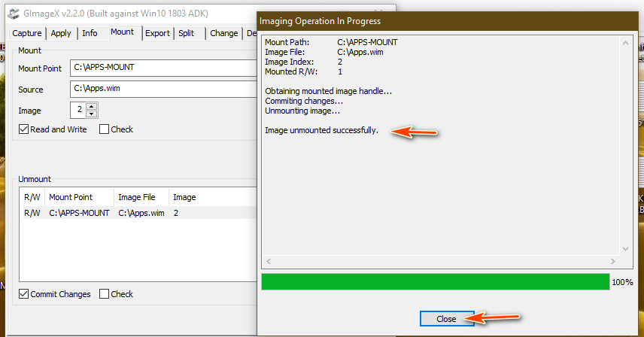Click "Obtaining mounted image handle..." log line
This screenshot has height=337, width=644.
328,91
